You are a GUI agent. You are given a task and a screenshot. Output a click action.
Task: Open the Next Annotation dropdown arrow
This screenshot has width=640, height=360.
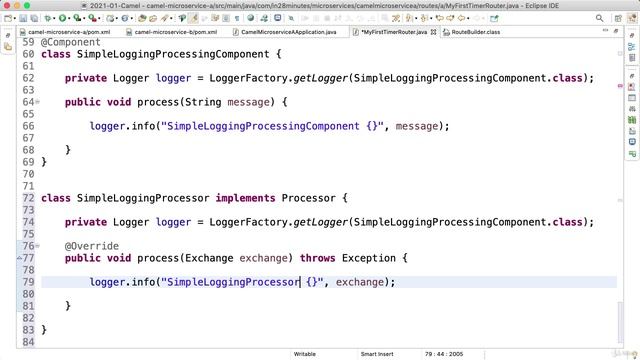tap(416, 18)
